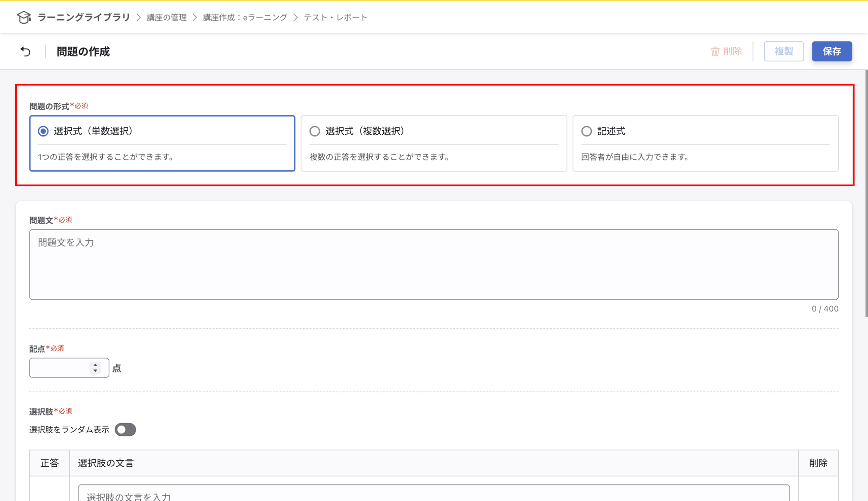Select 選択式（単数選択）radio button
This screenshot has width=868, height=501.
[43, 131]
